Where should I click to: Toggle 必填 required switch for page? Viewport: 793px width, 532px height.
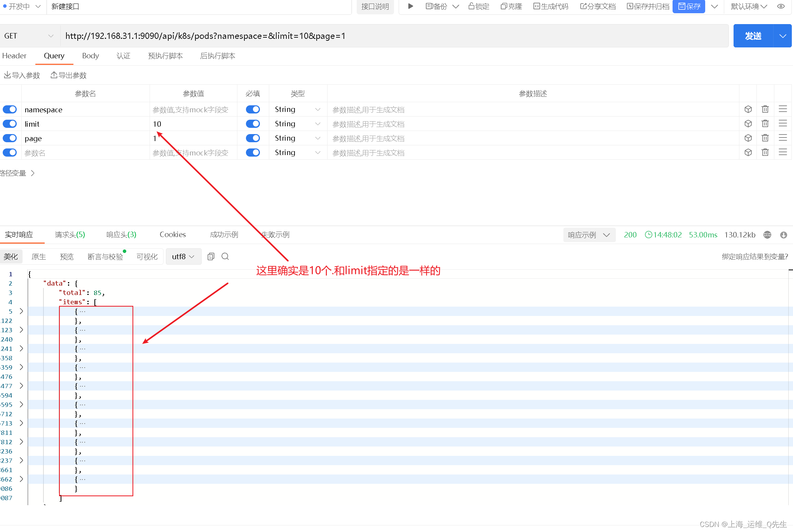(253, 138)
